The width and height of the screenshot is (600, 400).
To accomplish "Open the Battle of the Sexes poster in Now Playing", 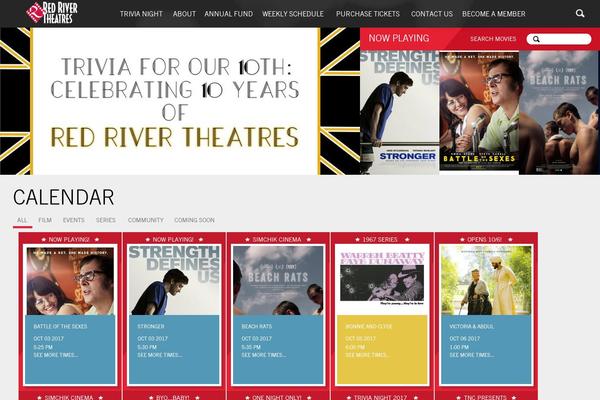I will (x=479, y=111).
